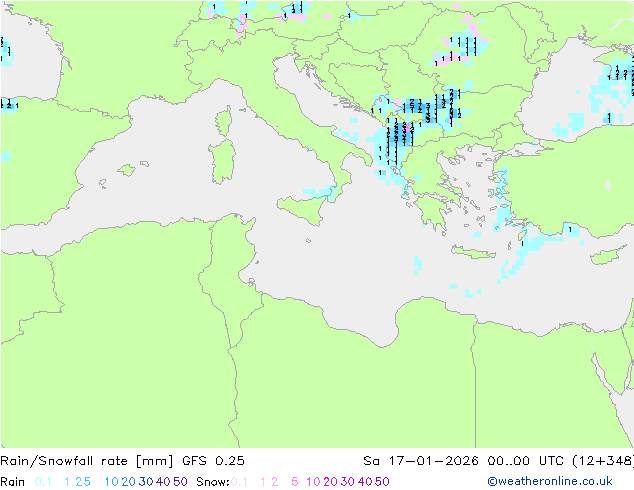Select the Snow legend 10 value

[313, 482]
